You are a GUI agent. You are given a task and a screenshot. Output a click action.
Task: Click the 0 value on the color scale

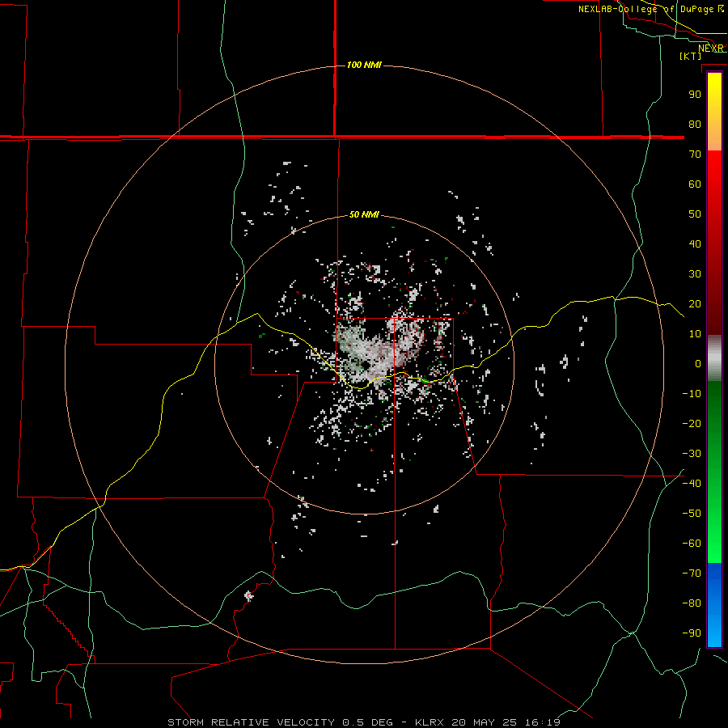[x=698, y=364]
